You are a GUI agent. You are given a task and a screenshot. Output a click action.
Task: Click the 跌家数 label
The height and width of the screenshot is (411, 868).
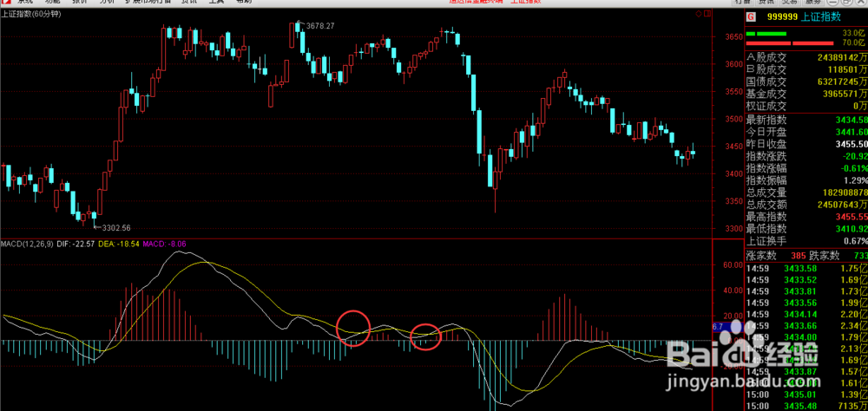[825, 256]
